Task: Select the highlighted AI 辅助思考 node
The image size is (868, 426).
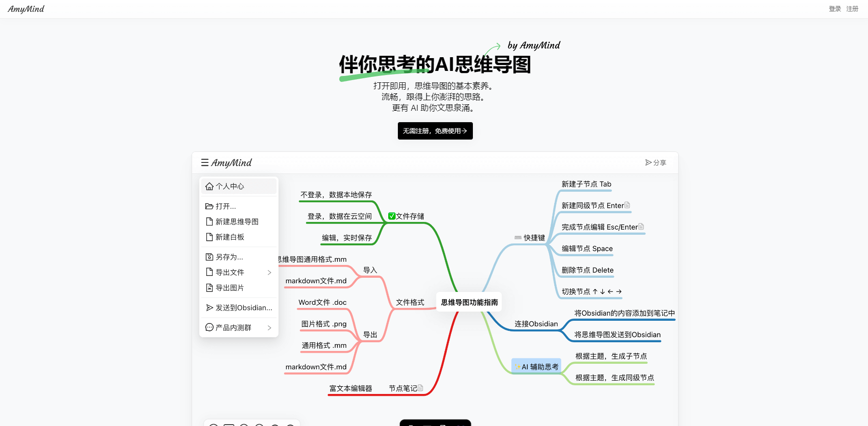Action: [x=536, y=367]
